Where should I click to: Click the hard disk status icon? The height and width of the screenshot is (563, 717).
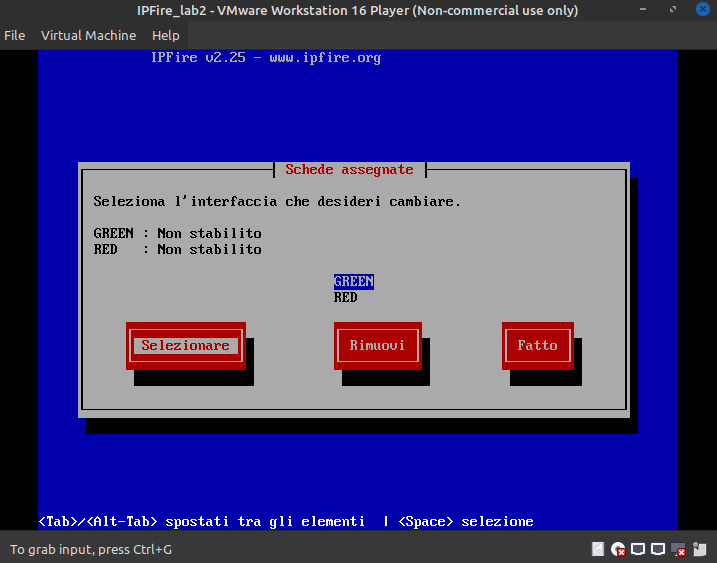point(598,549)
